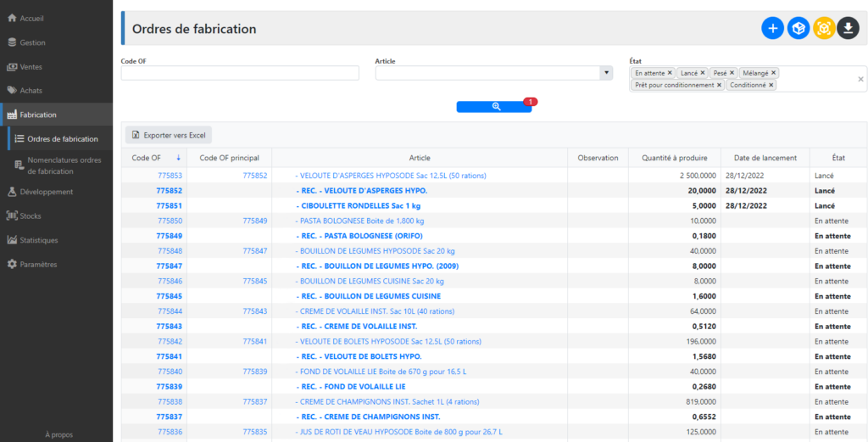Expand the Fabrication sidebar section

click(x=37, y=115)
